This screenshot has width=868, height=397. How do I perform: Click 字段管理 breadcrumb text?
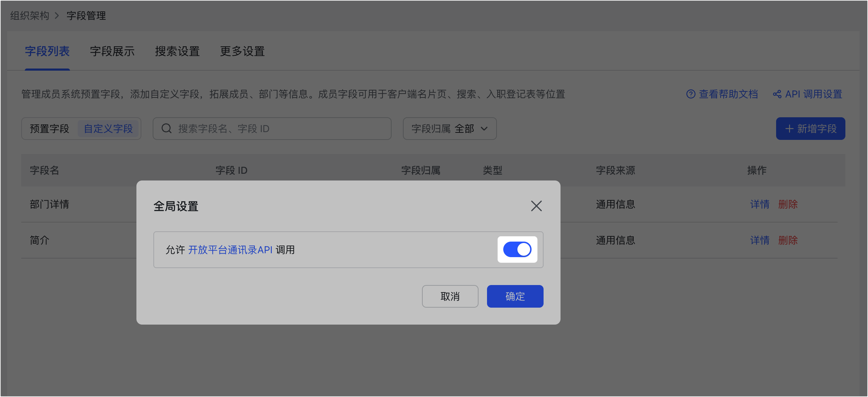[x=86, y=16]
